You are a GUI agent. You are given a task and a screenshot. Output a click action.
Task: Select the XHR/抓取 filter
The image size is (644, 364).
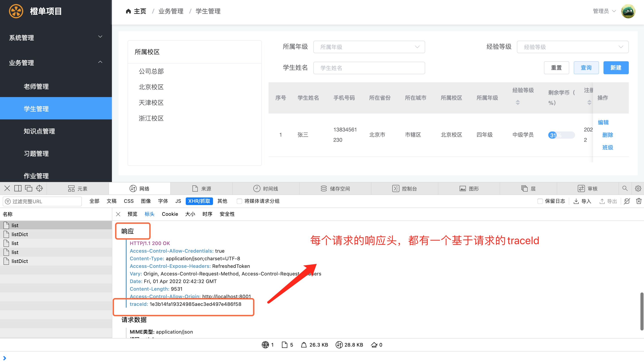tap(199, 201)
